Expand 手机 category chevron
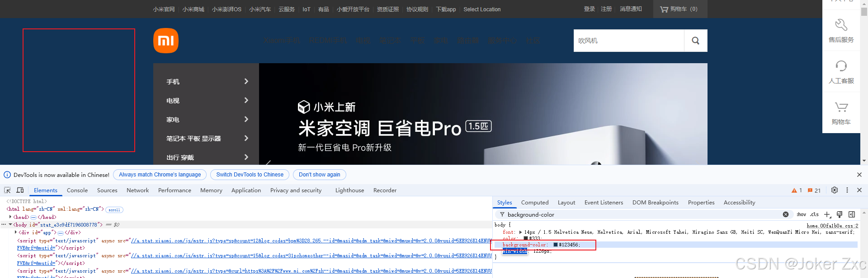The height and width of the screenshot is (278, 868). [x=246, y=81]
